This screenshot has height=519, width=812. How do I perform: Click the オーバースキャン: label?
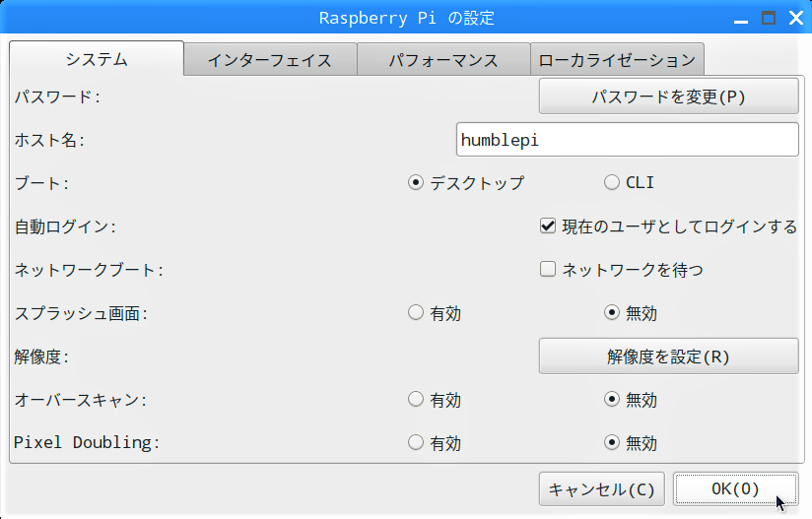click(80, 400)
